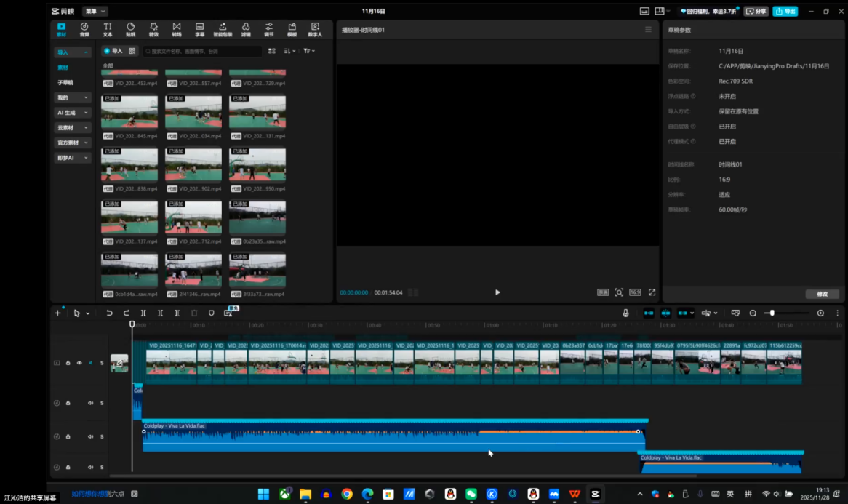Open the 贴纸 (Stickers) panel icon
This screenshot has height=504, width=848.
[x=130, y=29]
